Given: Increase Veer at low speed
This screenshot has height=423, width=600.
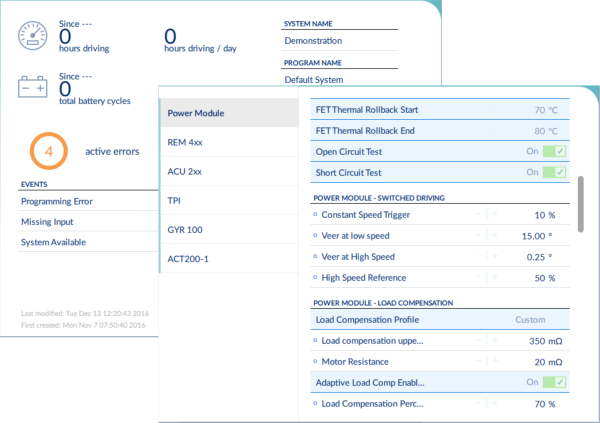Looking at the screenshot, I should (495, 235).
